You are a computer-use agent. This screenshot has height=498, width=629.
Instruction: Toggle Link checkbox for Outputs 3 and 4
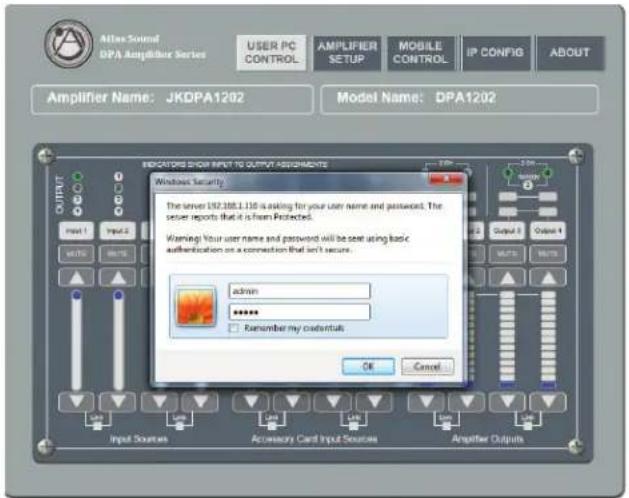pos(528,427)
